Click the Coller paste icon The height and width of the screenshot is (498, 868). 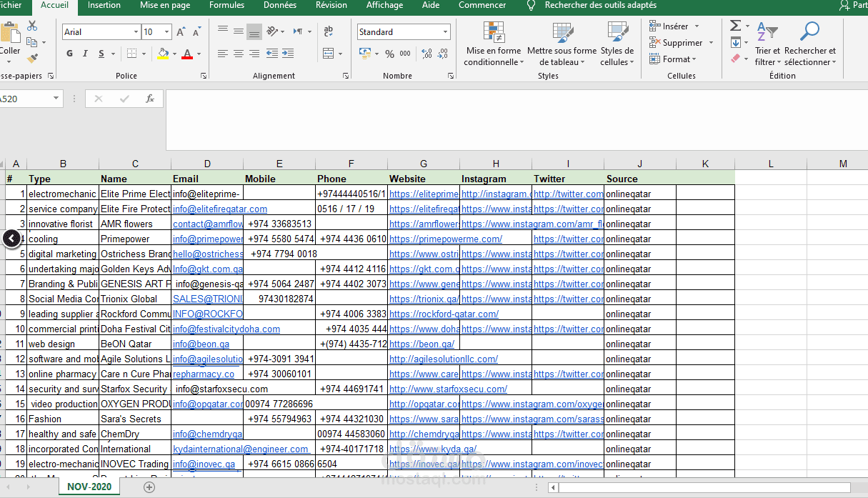(10, 33)
